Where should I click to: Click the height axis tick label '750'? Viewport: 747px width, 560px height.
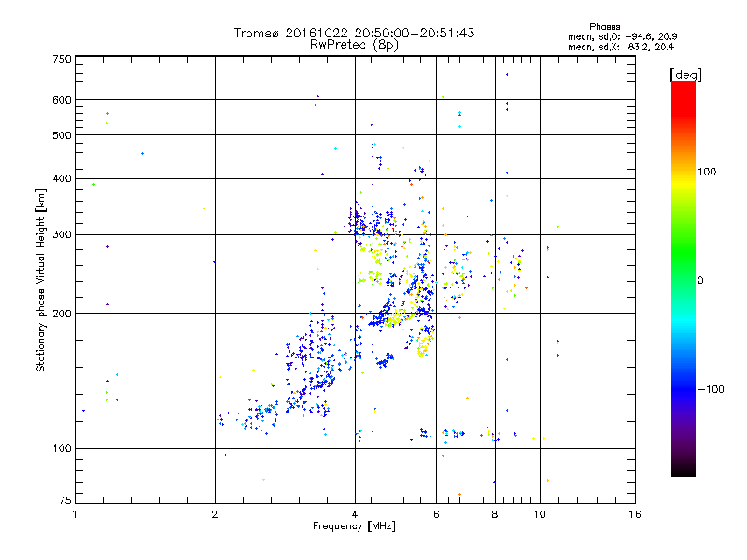[62, 59]
